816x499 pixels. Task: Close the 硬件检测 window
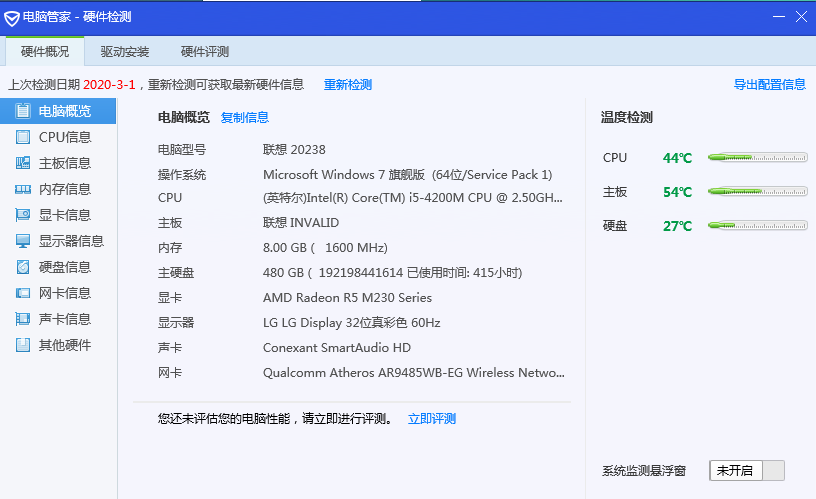click(x=801, y=17)
